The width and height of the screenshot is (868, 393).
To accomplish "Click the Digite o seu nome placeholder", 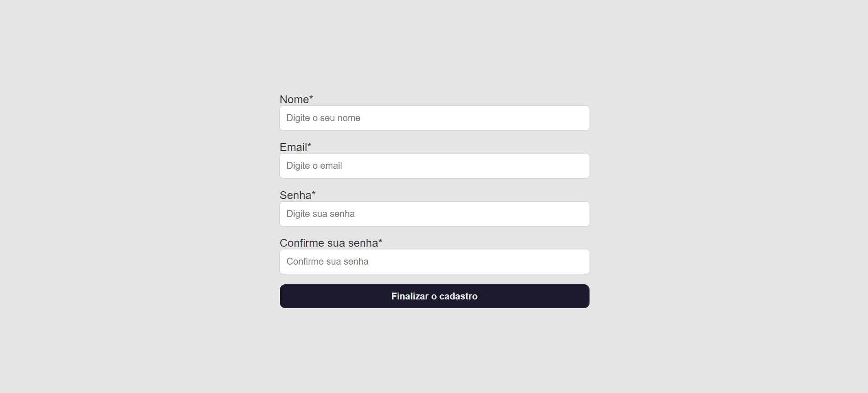I will [323, 118].
